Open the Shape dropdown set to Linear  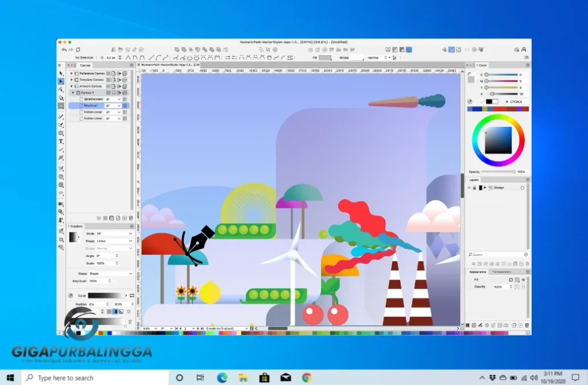[x=114, y=241]
